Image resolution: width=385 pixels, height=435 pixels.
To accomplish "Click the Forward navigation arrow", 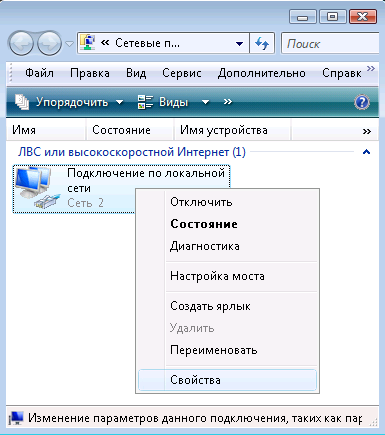I will (x=49, y=43).
